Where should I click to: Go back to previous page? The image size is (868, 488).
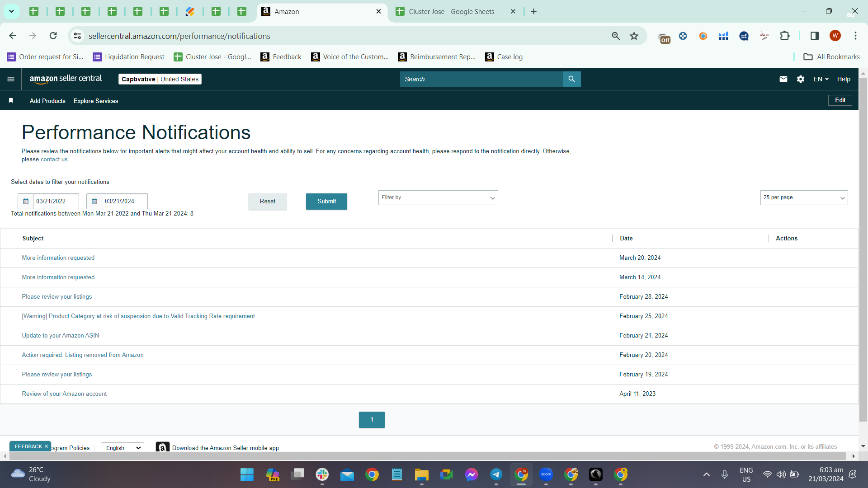pyautogui.click(x=13, y=36)
